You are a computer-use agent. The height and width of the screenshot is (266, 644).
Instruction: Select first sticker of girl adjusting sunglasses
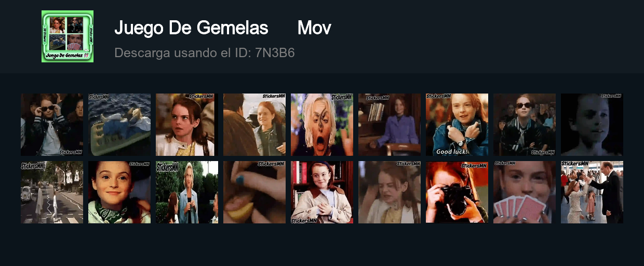(x=52, y=125)
